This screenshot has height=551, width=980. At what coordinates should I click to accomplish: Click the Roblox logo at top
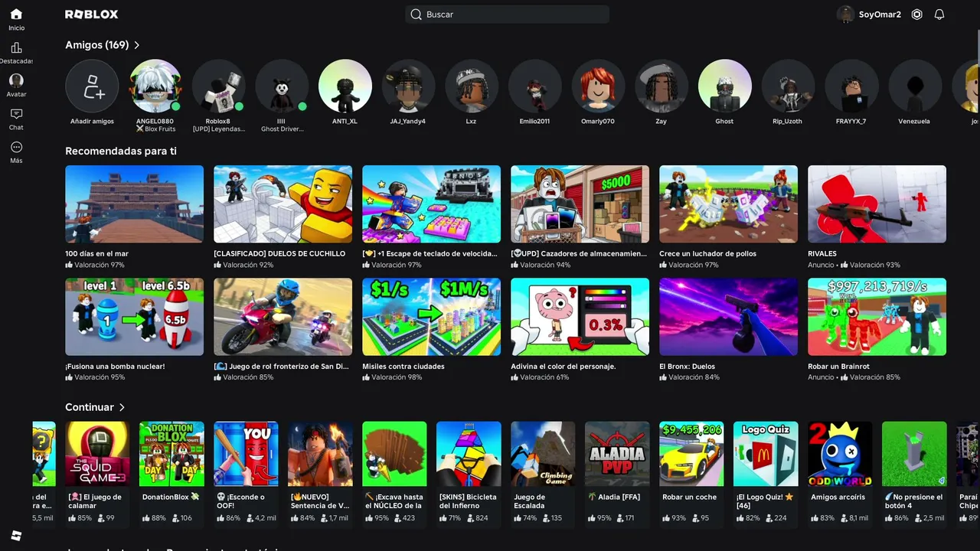pos(91,15)
